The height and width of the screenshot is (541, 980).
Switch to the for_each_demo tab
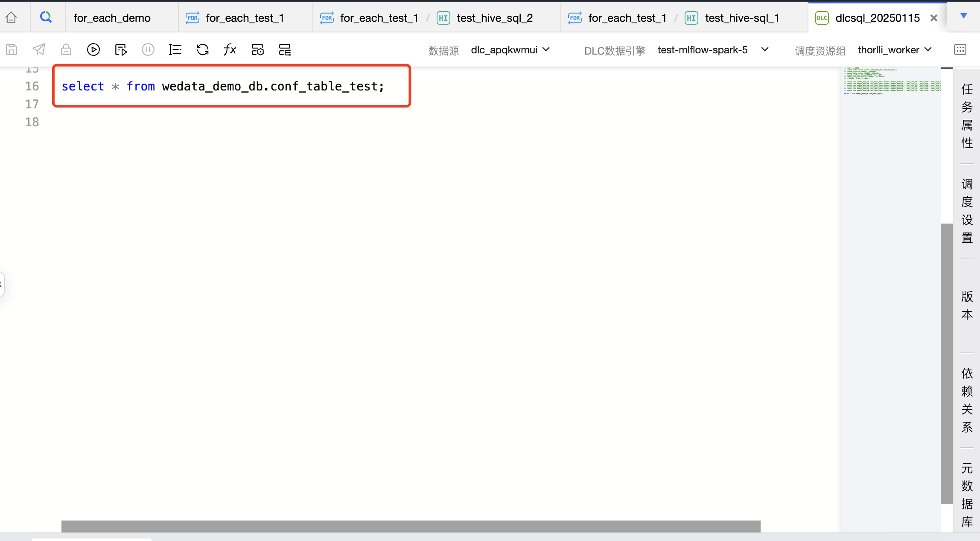112,18
